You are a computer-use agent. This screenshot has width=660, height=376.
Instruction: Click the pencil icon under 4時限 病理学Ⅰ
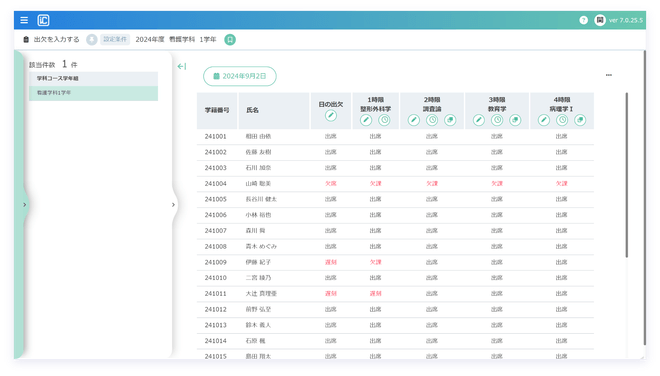[544, 120]
